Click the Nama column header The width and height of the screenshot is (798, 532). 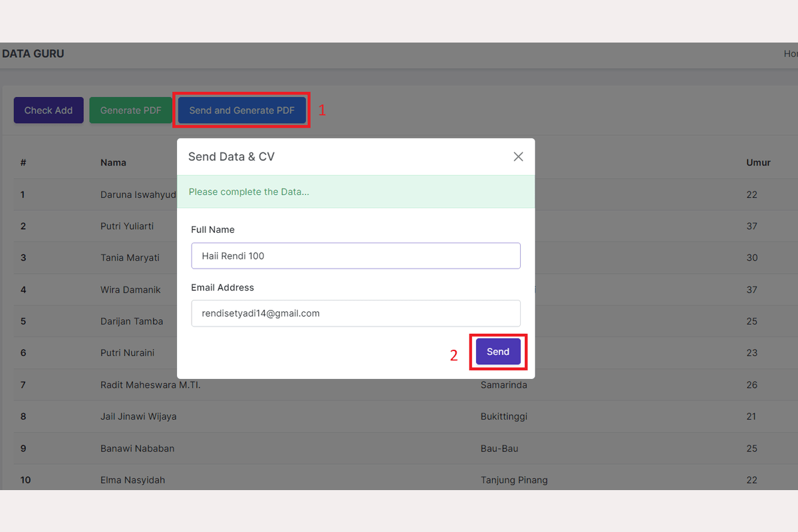click(113, 162)
